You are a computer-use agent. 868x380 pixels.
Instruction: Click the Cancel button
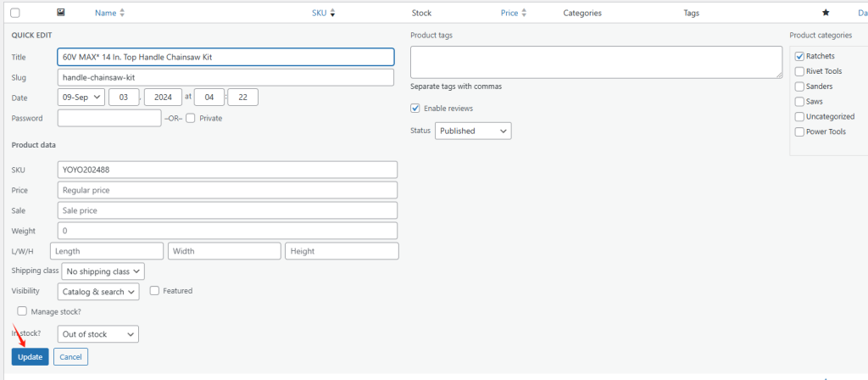71,357
